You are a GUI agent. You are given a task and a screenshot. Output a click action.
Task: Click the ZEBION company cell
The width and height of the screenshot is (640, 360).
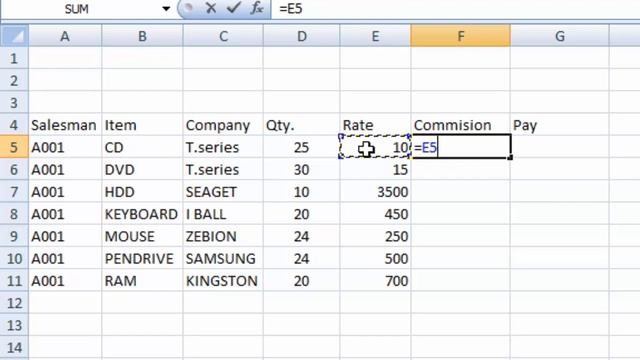point(223,236)
